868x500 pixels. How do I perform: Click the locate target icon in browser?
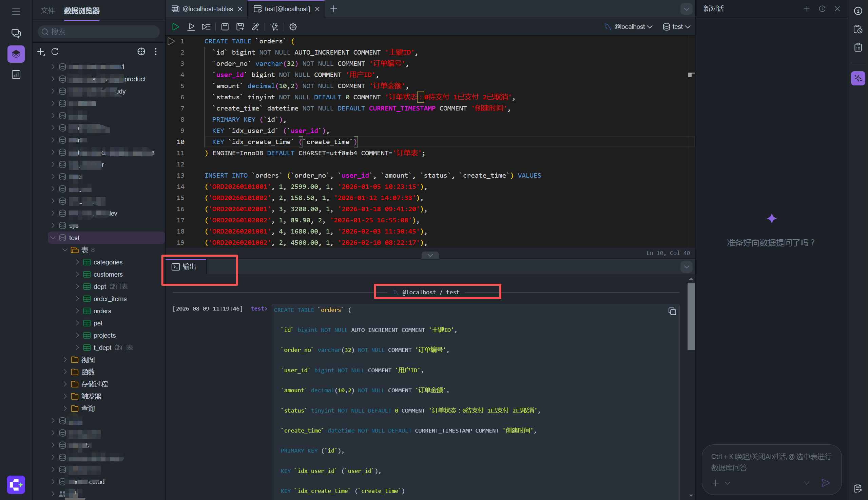point(141,52)
